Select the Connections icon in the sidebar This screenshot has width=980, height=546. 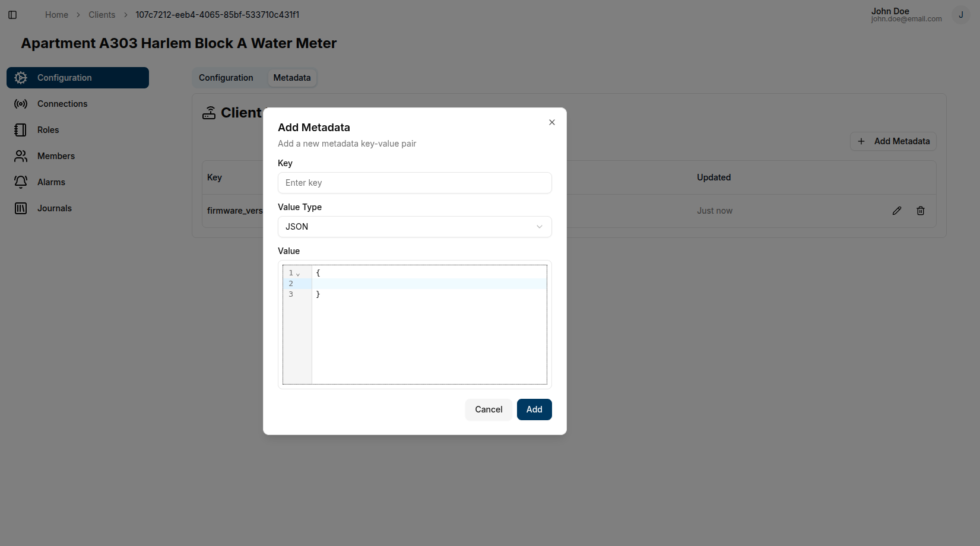[21, 103]
